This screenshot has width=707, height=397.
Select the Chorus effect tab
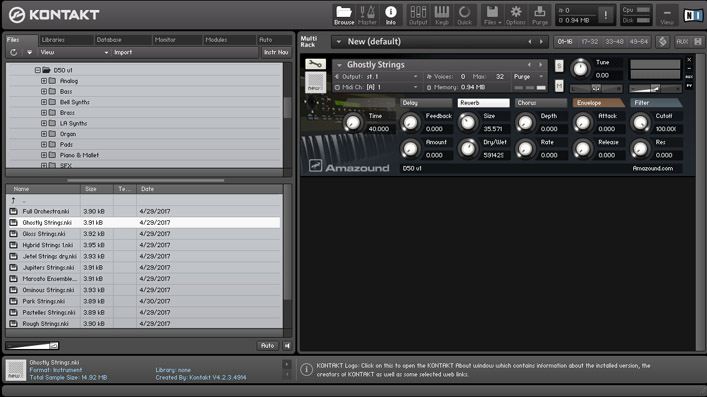(541, 103)
